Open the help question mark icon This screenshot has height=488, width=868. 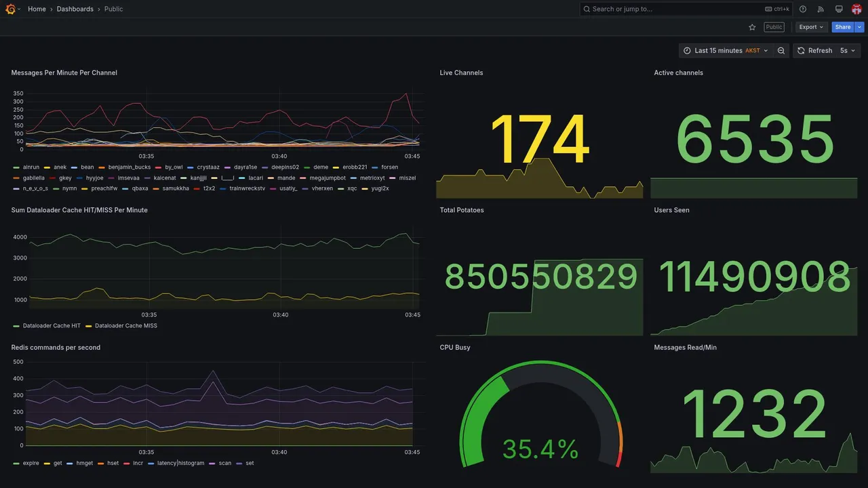click(x=803, y=9)
